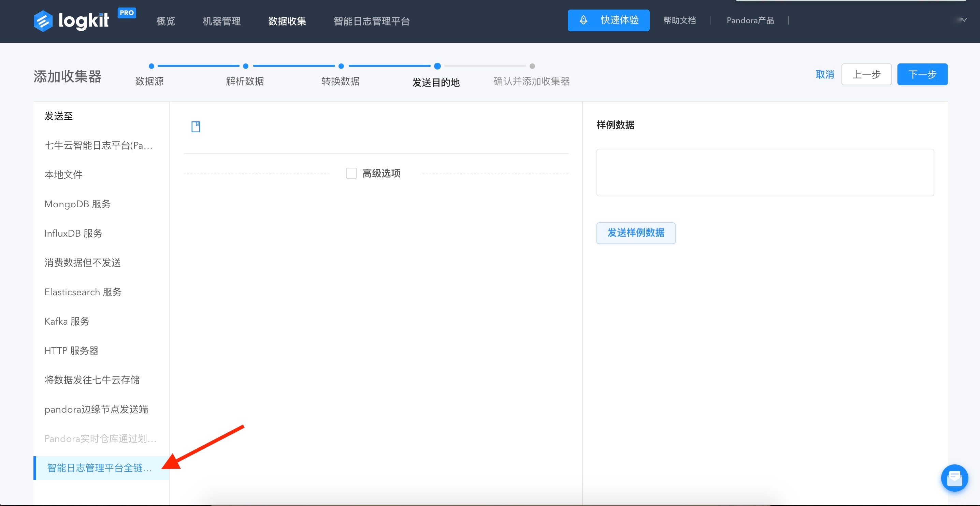This screenshot has height=506, width=980.
Task: Click the 添加收集器 page title
Action: click(67, 76)
